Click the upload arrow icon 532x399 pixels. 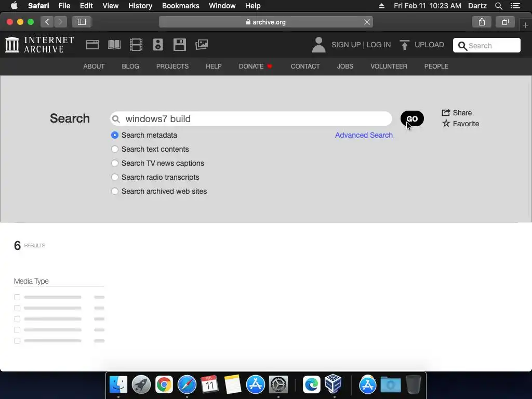pos(404,45)
